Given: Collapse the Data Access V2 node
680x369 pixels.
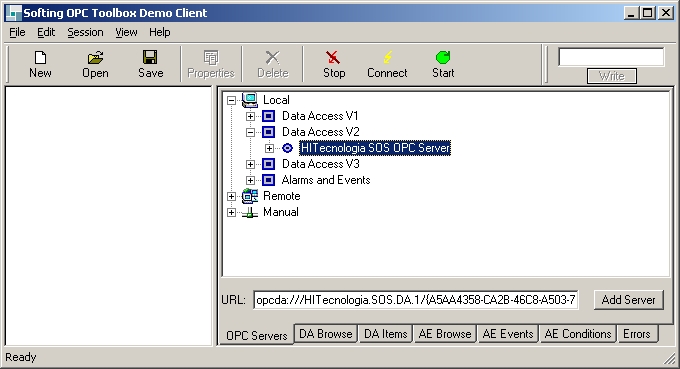Looking at the screenshot, I should click(250, 132).
